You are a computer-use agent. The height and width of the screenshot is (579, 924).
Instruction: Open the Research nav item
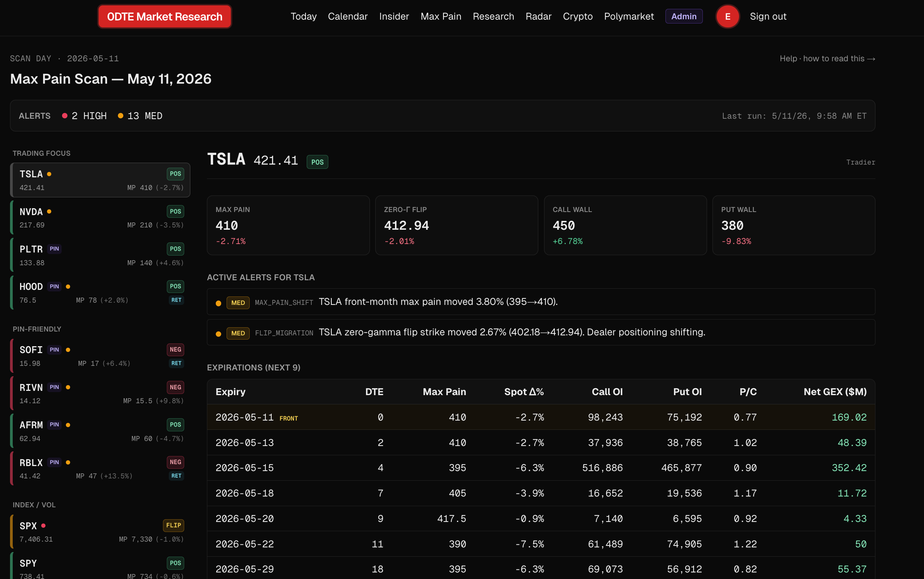tap(493, 17)
